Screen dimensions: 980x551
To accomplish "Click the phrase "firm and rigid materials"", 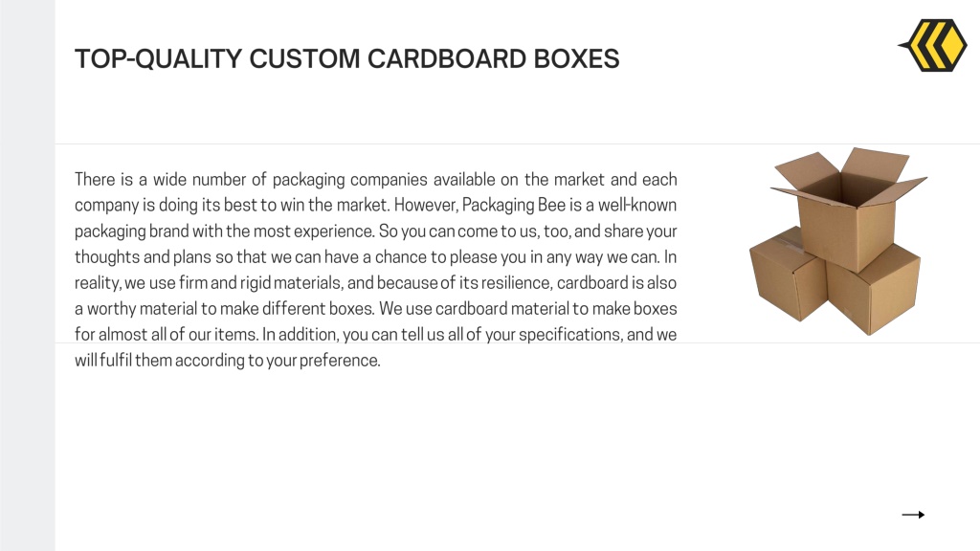I will point(260,283).
